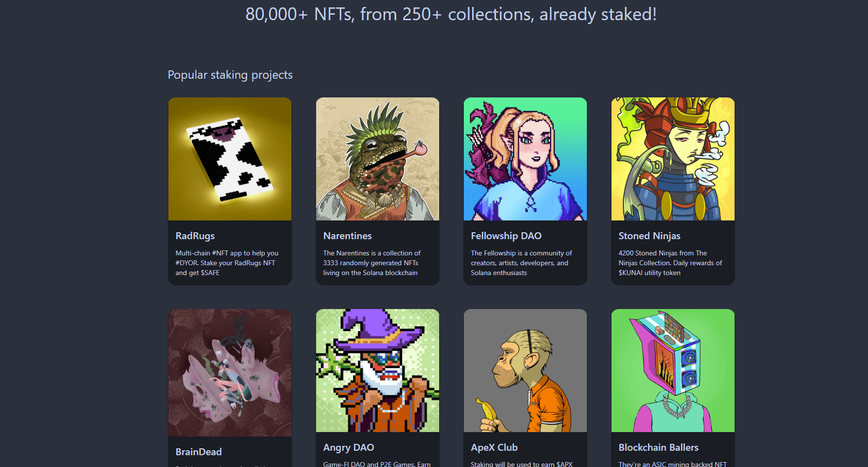
Task: Open the Narentines title link
Action: click(347, 236)
